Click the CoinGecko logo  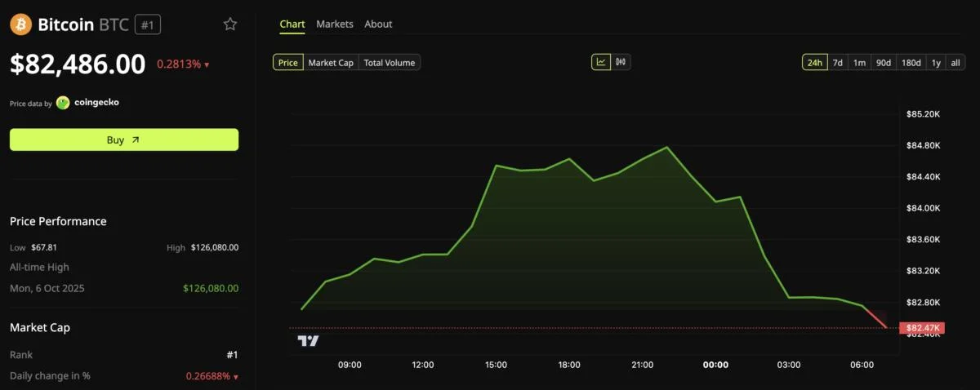(87, 103)
